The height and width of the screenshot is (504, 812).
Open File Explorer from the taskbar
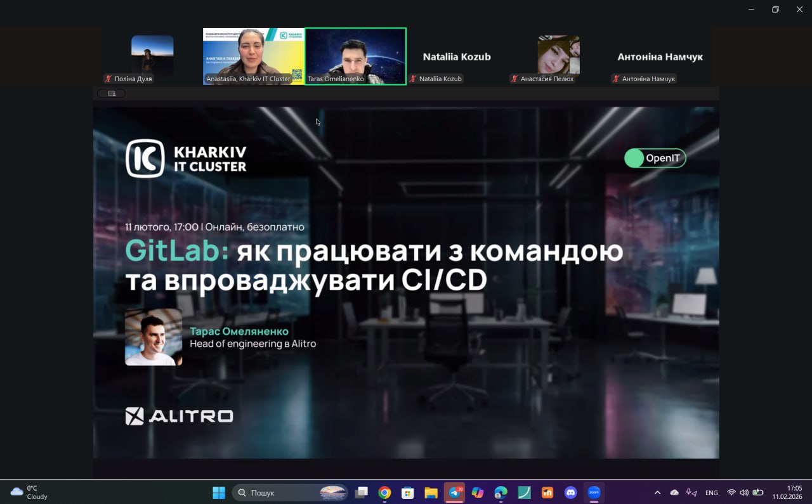[431, 493]
